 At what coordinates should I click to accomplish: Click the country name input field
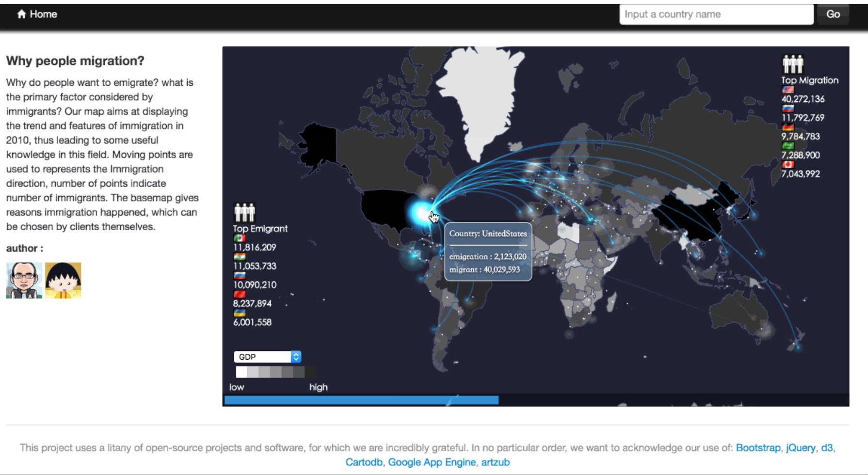pyautogui.click(x=716, y=14)
